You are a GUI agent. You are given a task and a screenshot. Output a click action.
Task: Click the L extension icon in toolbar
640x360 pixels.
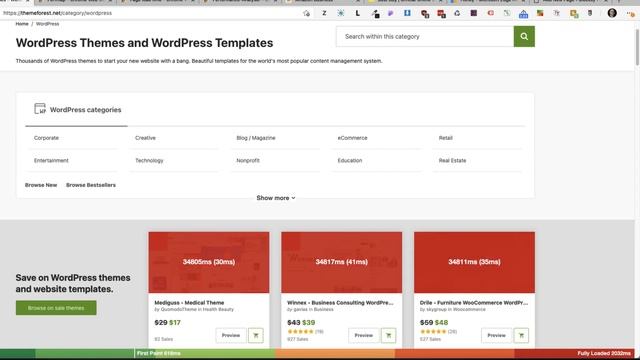358,13
